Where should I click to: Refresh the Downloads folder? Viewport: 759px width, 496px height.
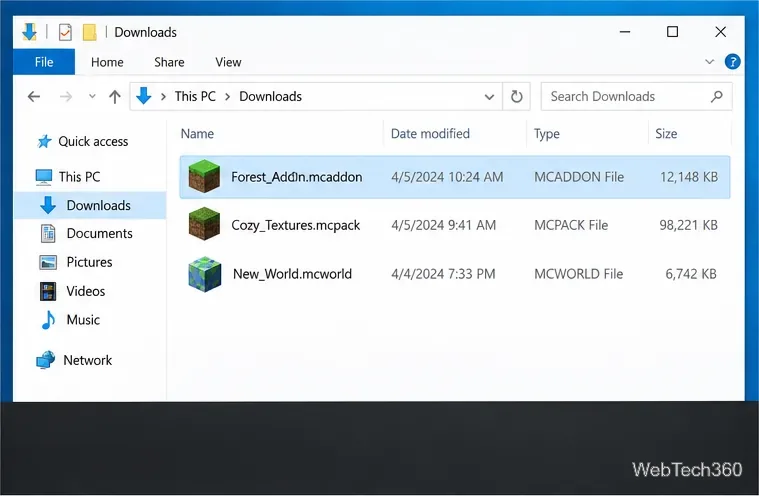pyautogui.click(x=516, y=97)
